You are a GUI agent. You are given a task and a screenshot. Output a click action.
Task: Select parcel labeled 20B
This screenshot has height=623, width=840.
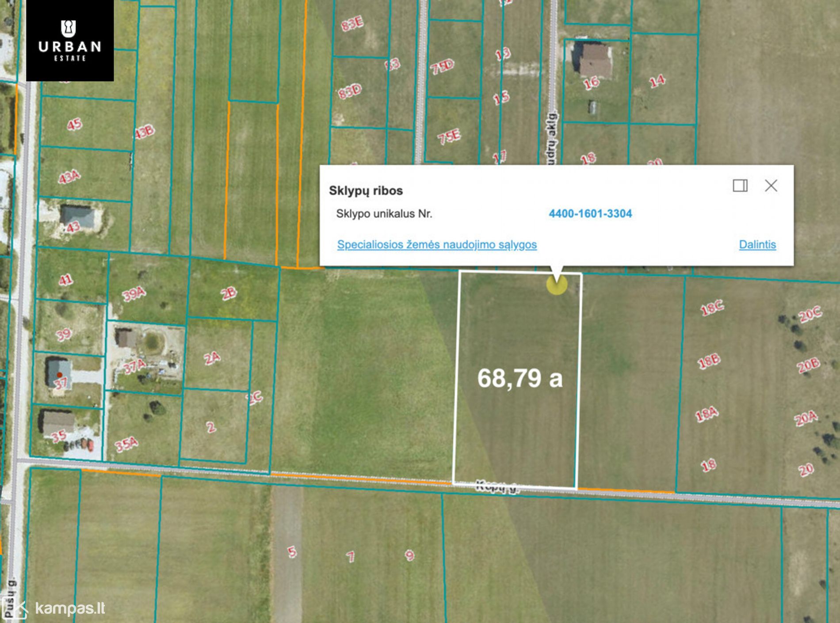point(808,365)
